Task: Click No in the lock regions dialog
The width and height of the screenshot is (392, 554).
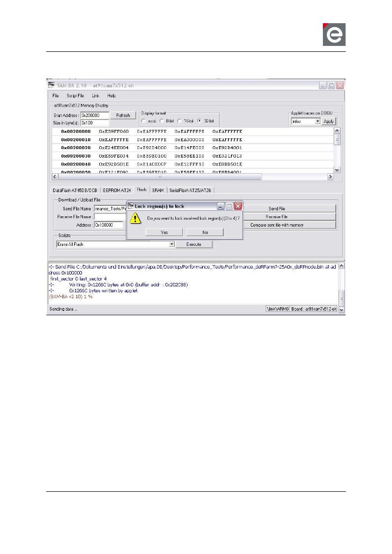Action: [x=205, y=232]
